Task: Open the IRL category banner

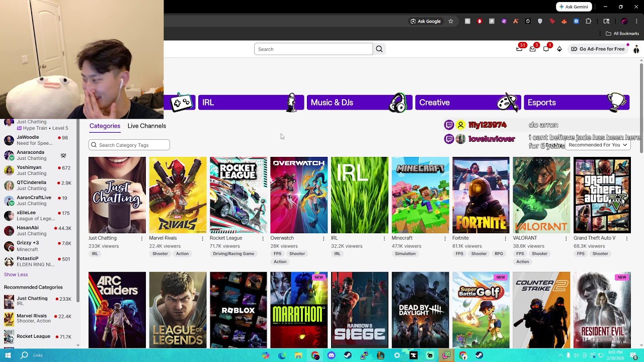Action: (251, 103)
